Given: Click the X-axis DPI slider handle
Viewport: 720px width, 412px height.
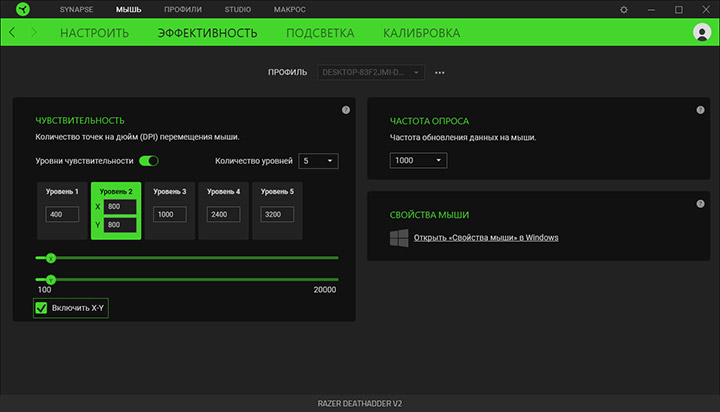Looking at the screenshot, I should pyautogui.click(x=51, y=258).
